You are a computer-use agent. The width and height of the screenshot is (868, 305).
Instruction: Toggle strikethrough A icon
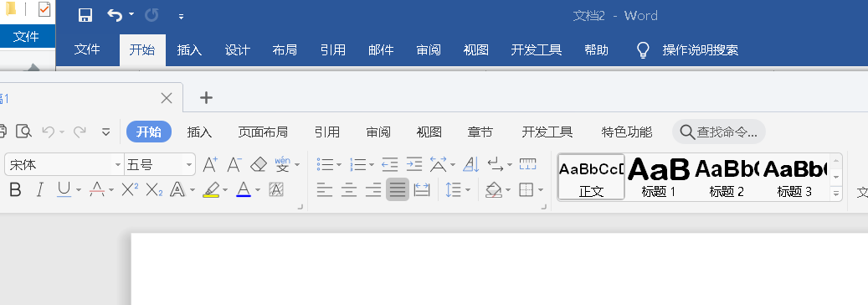tap(97, 190)
